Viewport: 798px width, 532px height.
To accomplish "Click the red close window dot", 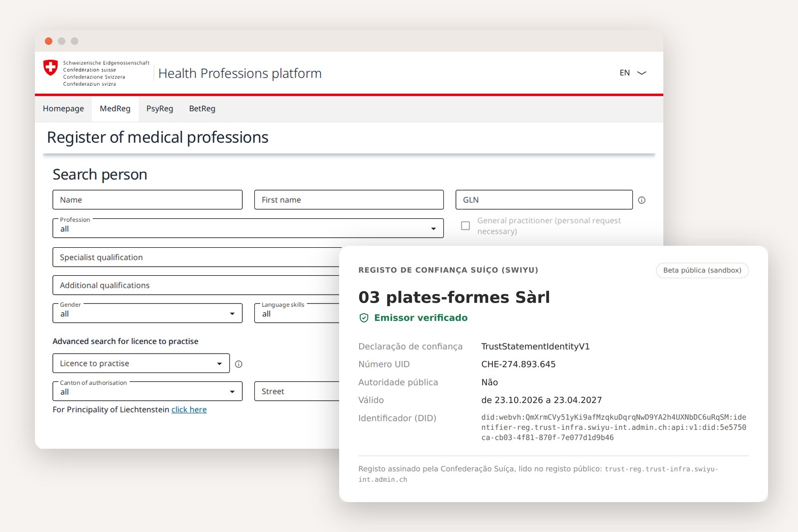I will coord(48,41).
